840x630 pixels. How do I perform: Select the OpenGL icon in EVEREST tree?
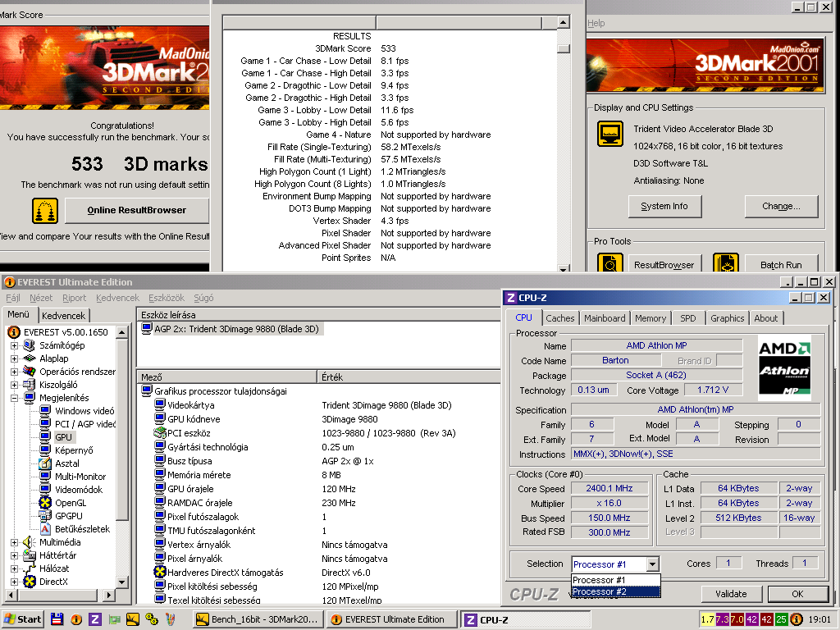tap(46, 503)
